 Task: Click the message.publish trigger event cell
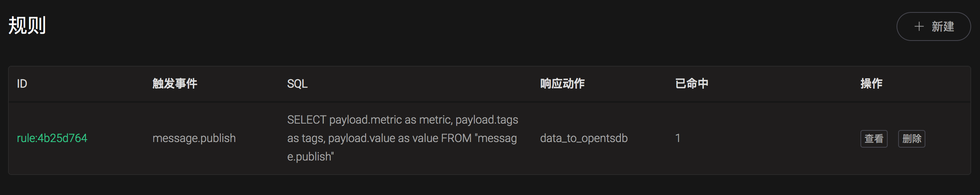tap(194, 138)
